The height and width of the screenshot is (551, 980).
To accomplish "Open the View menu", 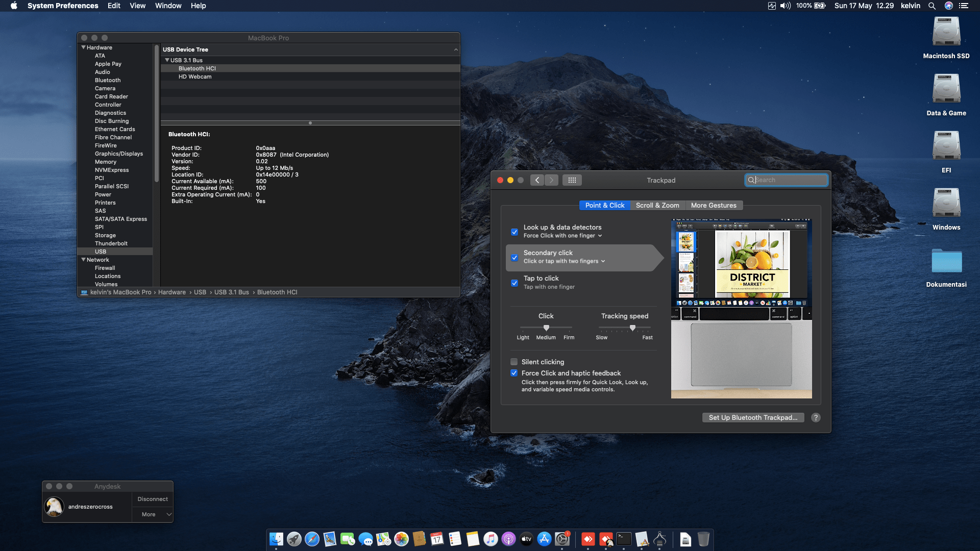I will tap(137, 6).
